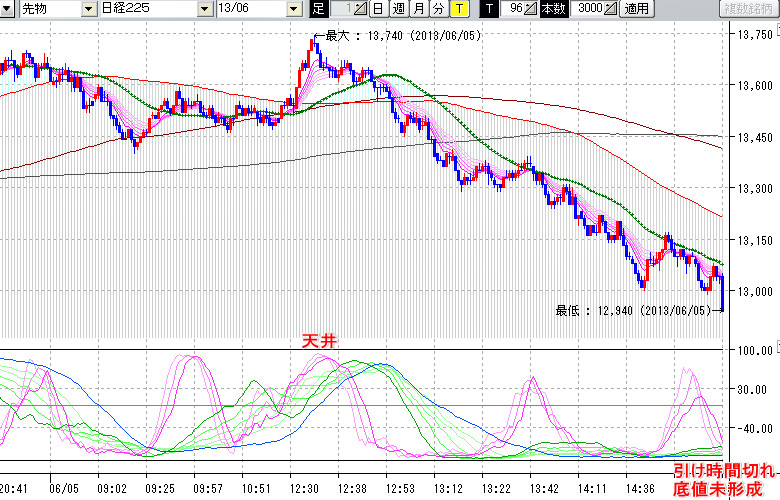Click the T value 96 spinner arrow
The image size is (780, 500).
pos(531,9)
